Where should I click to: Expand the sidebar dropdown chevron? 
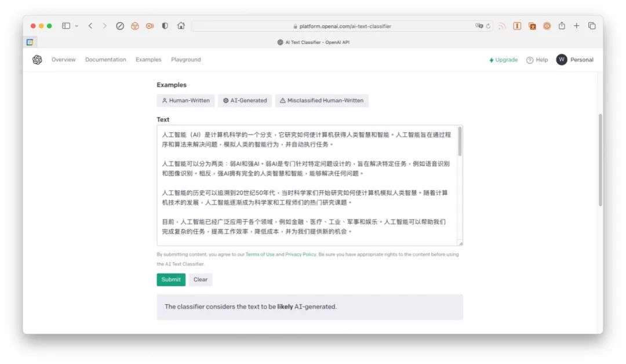coord(77,26)
